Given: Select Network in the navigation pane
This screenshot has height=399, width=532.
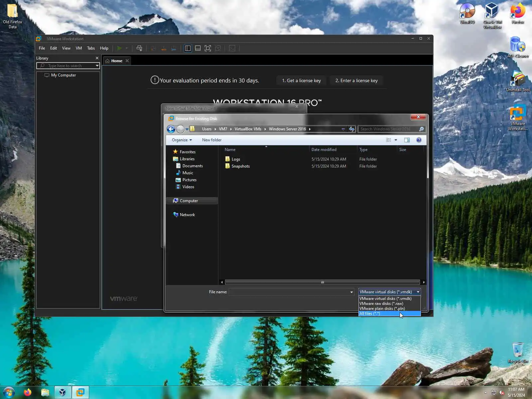Looking at the screenshot, I should point(187,215).
